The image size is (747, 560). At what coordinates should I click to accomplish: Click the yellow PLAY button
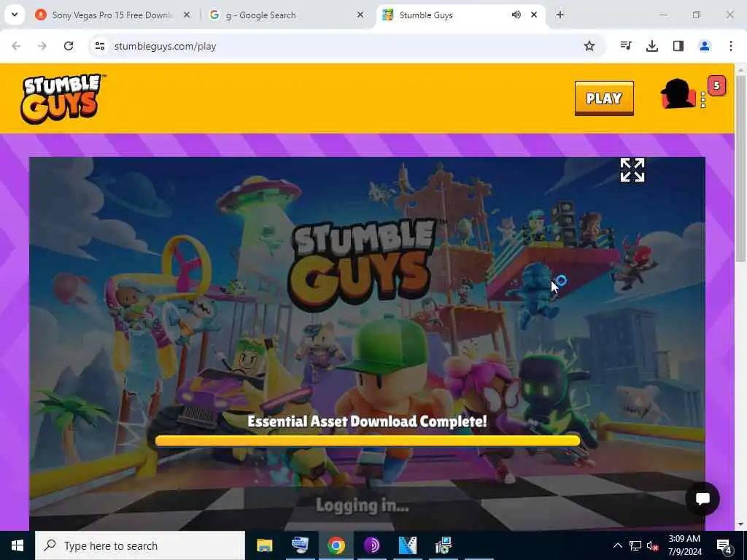604,98
